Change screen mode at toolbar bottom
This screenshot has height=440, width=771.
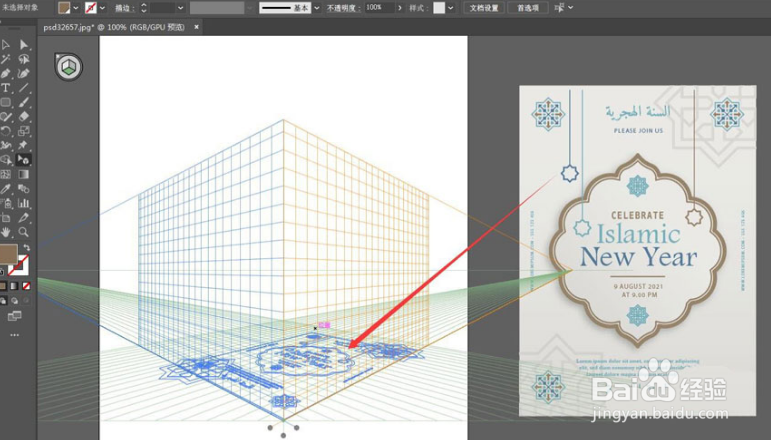[14, 316]
